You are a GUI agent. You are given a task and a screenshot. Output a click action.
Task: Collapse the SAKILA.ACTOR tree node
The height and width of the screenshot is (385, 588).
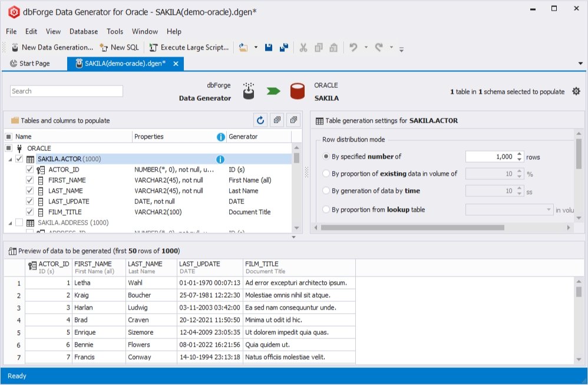point(10,159)
